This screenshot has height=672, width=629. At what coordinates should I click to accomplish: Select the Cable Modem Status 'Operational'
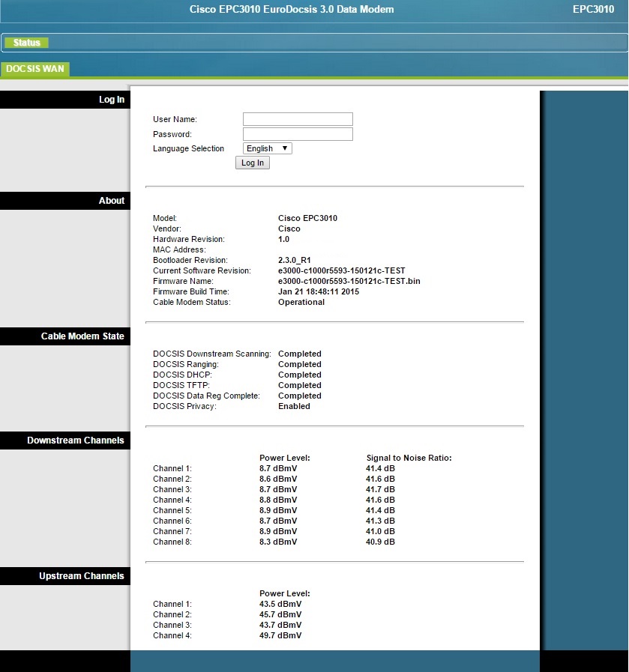click(x=301, y=302)
